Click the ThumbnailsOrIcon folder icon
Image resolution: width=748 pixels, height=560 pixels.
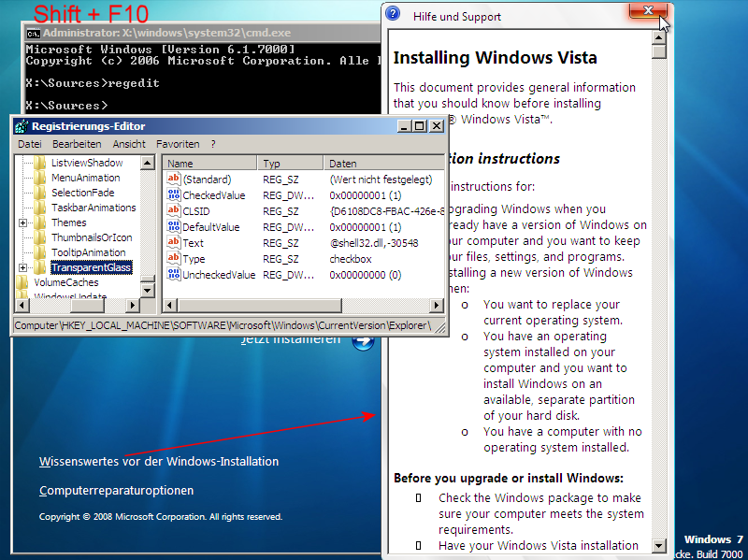[x=40, y=237]
